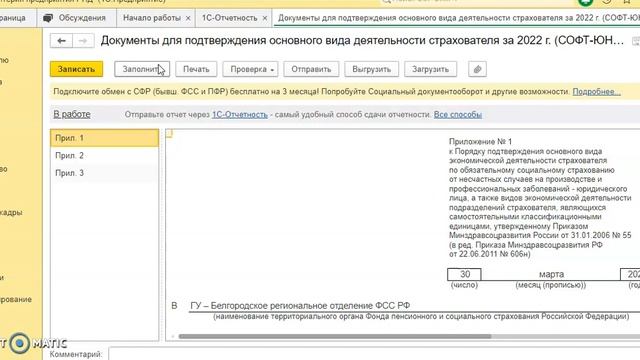Save with the Записать button
The image size is (640, 360).
76,69
